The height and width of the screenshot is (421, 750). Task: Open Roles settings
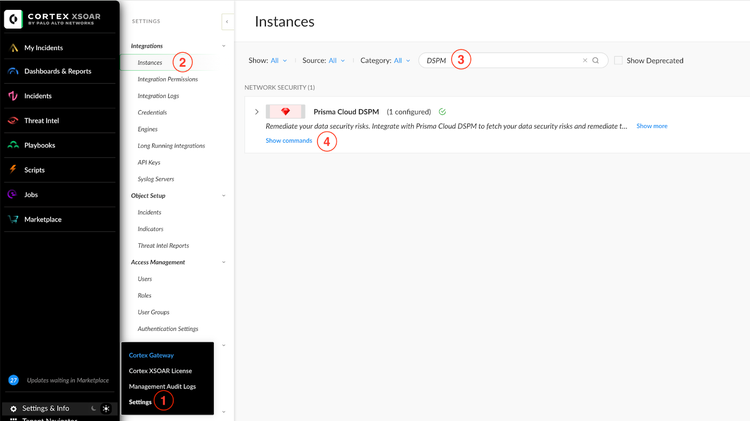pyautogui.click(x=144, y=295)
